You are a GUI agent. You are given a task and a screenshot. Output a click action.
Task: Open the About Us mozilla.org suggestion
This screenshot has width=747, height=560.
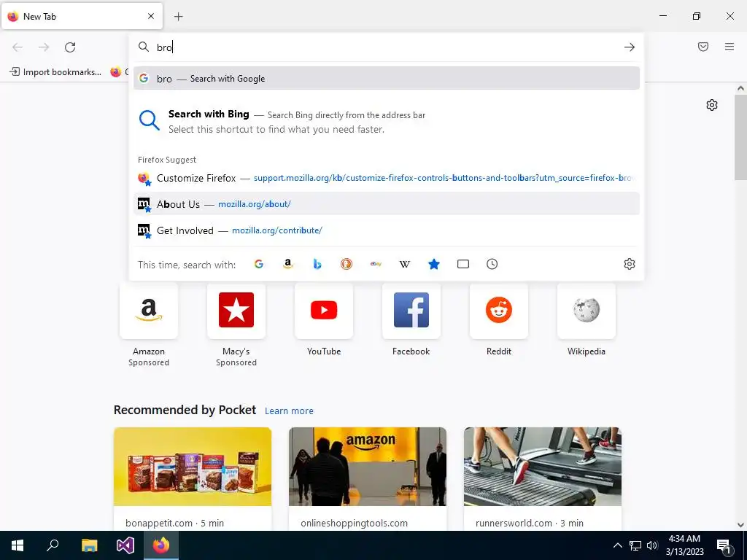coord(387,204)
